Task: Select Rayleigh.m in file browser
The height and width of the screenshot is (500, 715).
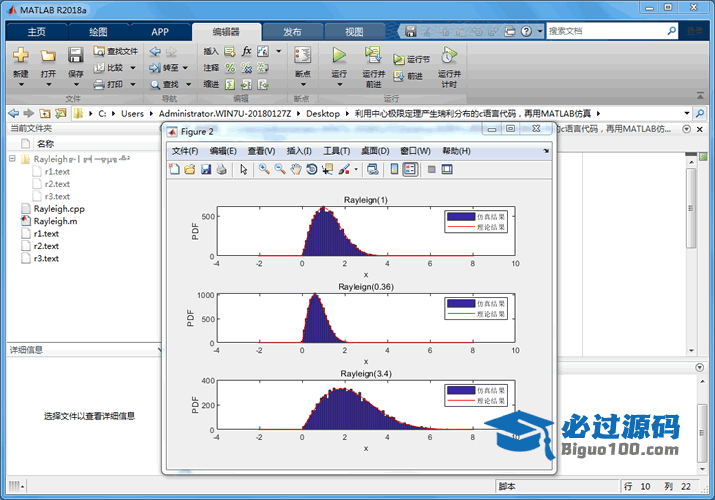Action: click(55, 221)
